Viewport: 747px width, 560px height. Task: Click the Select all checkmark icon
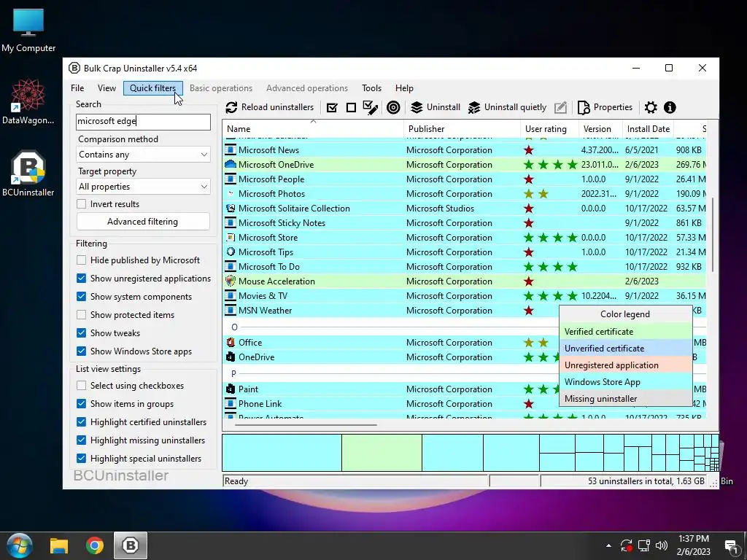(332, 108)
